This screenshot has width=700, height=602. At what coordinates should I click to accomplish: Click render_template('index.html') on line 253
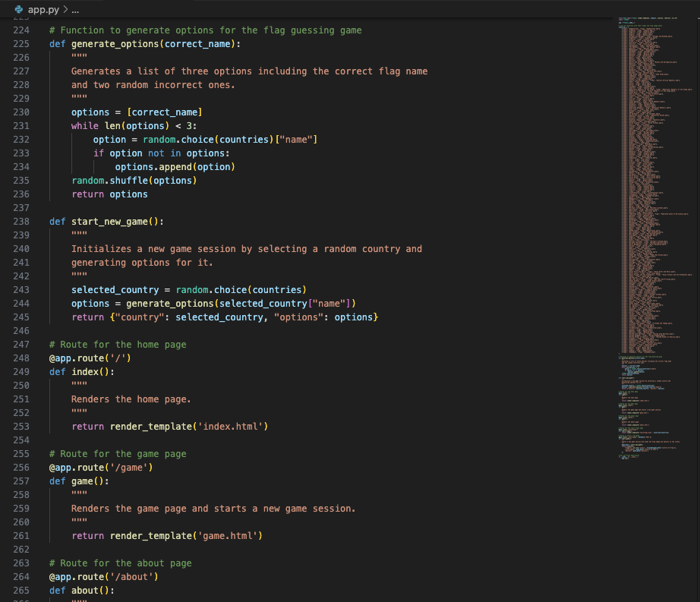pos(189,426)
